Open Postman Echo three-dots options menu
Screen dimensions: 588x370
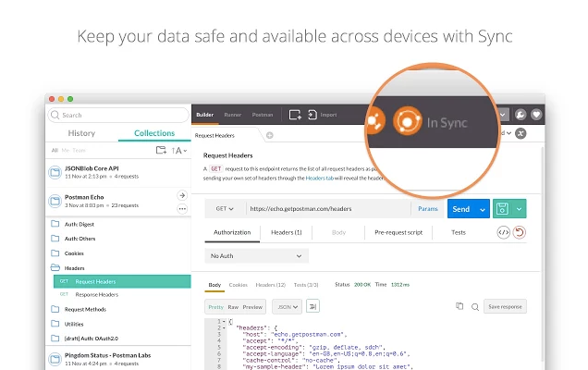click(x=182, y=209)
